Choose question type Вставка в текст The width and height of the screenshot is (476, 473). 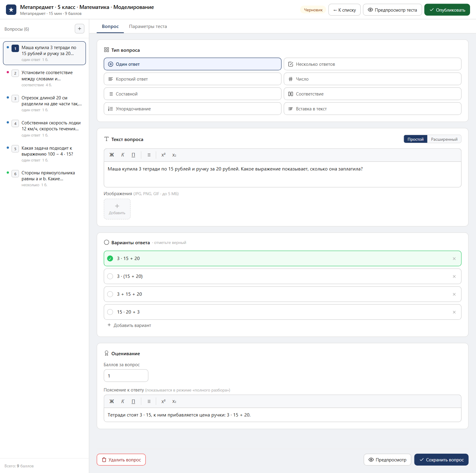tap(372, 109)
